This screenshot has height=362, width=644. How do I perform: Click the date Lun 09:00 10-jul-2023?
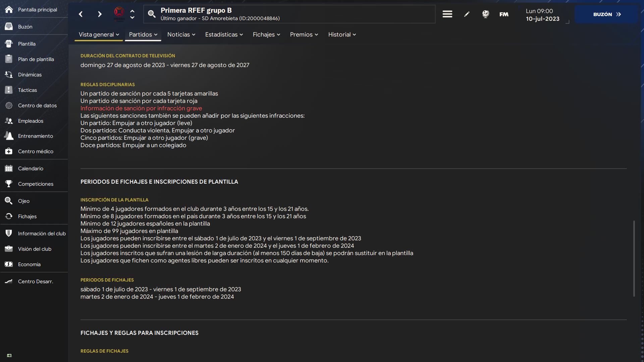(x=542, y=15)
